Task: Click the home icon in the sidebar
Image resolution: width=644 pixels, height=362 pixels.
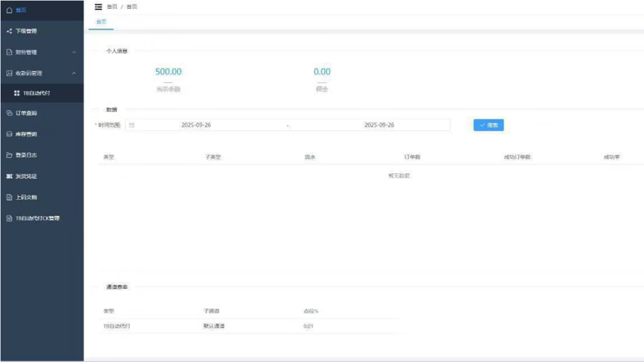Action: (9, 10)
